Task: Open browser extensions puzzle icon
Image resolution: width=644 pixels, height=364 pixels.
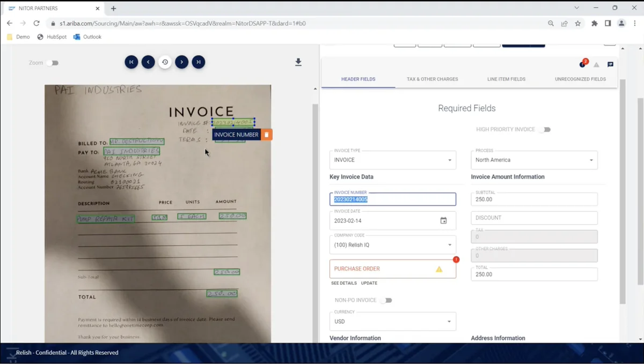Action: [595, 24]
